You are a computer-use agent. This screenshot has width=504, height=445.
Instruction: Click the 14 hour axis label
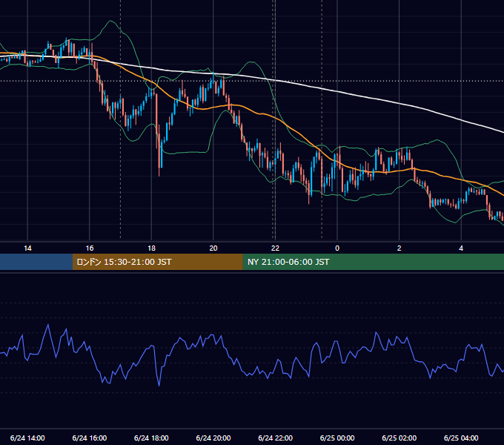pyautogui.click(x=27, y=248)
